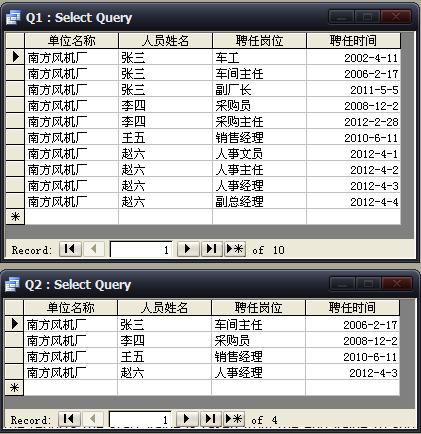Click the cell 2012-4-3 in Q2
The width and height of the screenshot is (421, 434).
tap(352, 372)
